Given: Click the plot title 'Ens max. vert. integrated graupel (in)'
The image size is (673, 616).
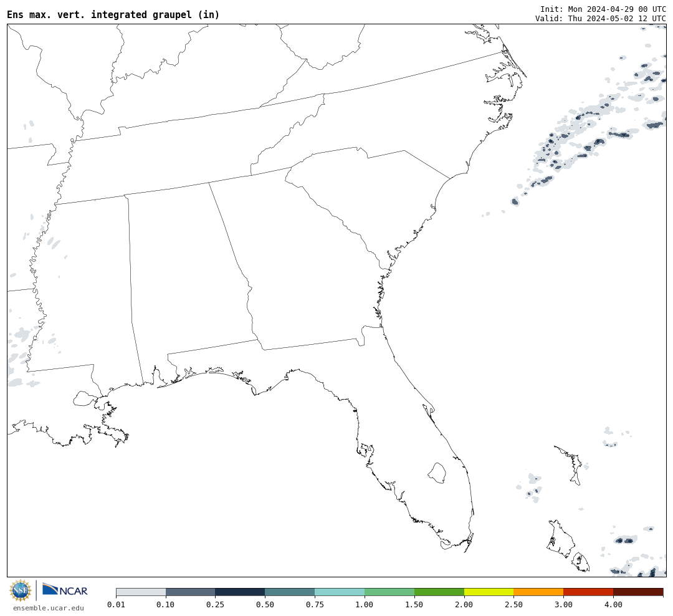Looking at the screenshot, I should coord(113,15).
